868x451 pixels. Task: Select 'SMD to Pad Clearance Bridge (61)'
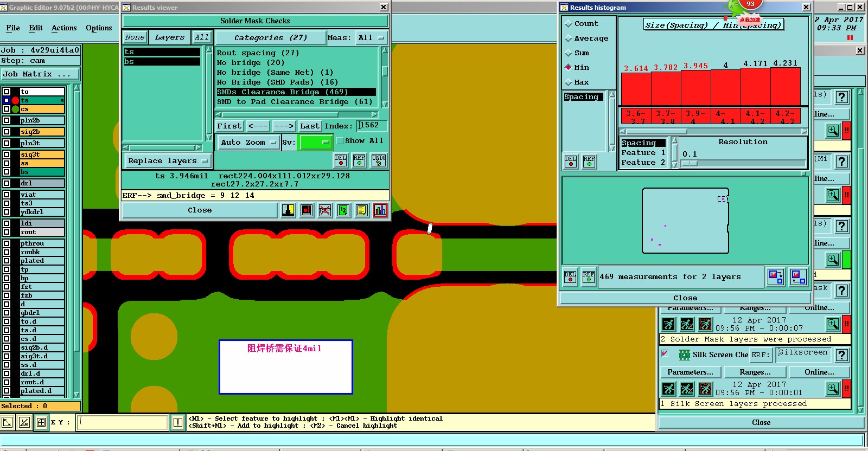coord(295,102)
